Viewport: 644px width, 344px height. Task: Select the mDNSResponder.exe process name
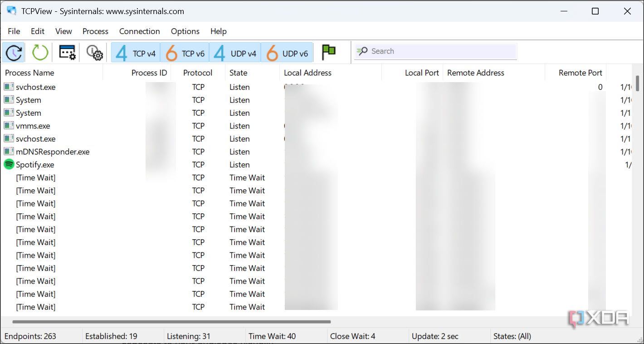tap(53, 152)
